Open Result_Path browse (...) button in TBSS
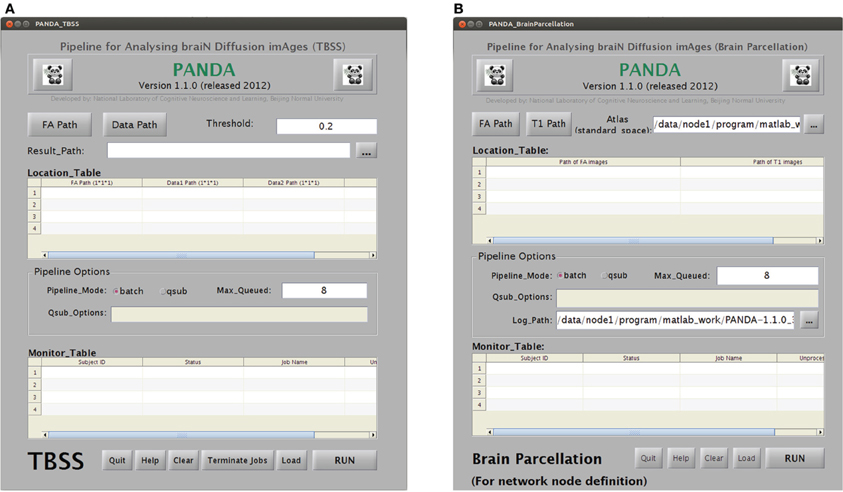The image size is (843, 492). coord(366,151)
